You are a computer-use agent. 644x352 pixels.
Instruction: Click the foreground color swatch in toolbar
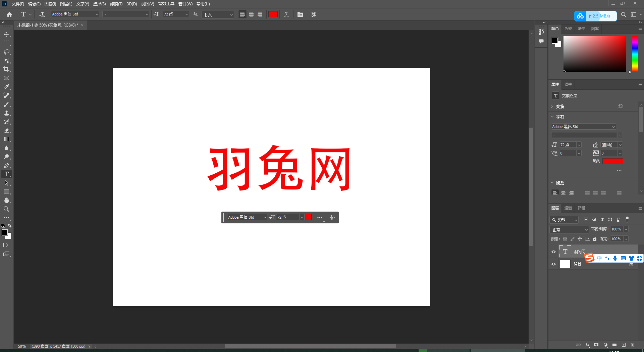click(5, 232)
